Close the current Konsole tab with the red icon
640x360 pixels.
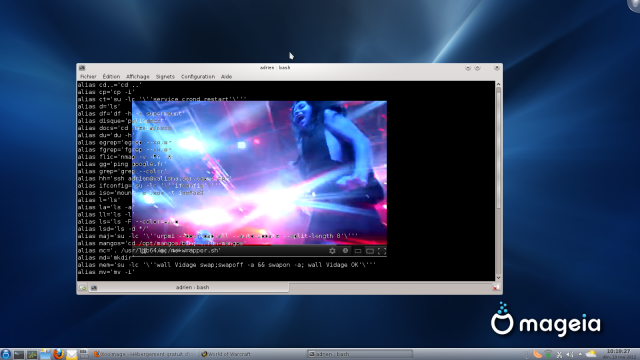(x=496, y=288)
